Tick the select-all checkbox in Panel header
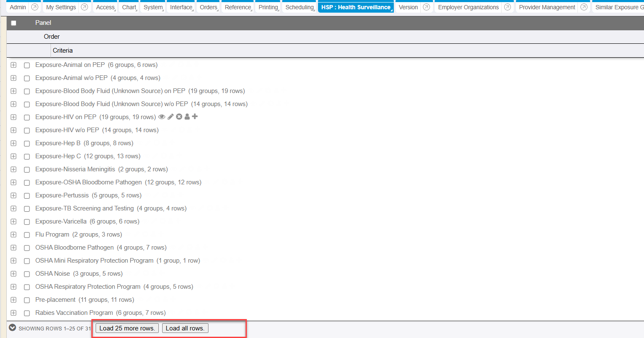644x338 pixels. coord(13,23)
